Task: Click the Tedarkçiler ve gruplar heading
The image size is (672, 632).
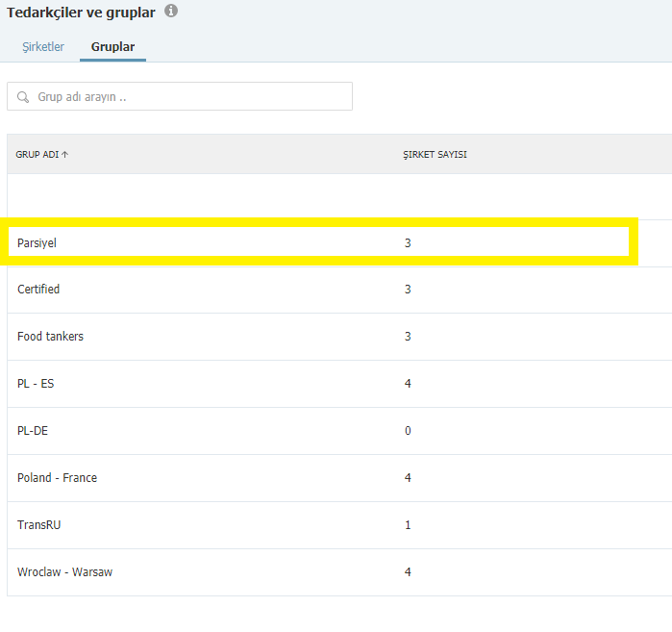Action: click(x=81, y=13)
